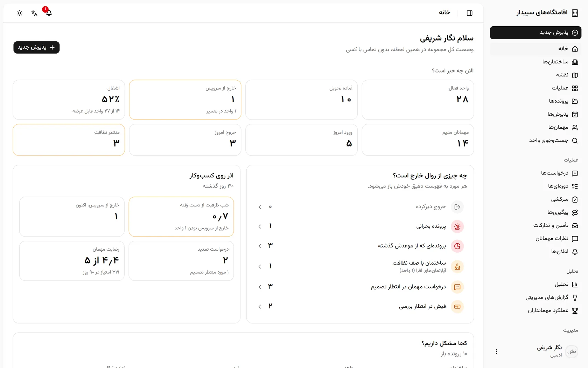Screen dimensions: 588x368
Task: Click the folder icon next to پرونده‌ها
Action: [x=575, y=101]
